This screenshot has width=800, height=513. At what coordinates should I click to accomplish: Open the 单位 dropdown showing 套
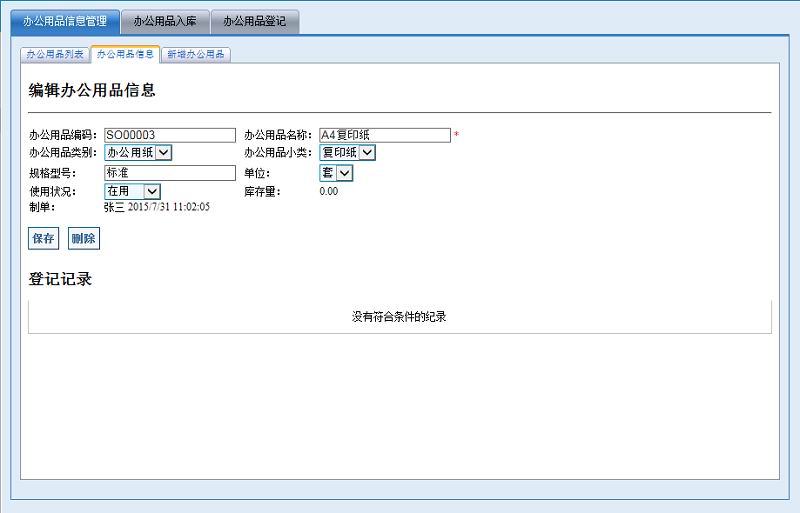[x=336, y=173]
